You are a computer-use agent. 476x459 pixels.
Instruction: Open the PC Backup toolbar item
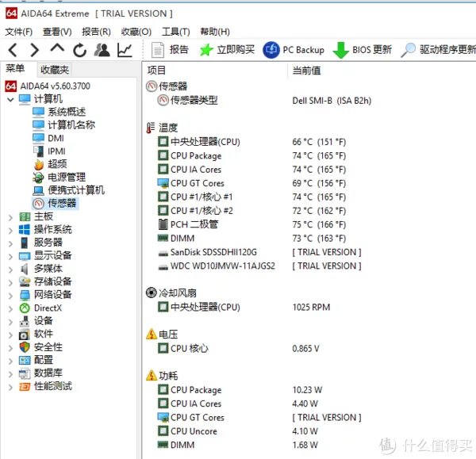click(294, 50)
